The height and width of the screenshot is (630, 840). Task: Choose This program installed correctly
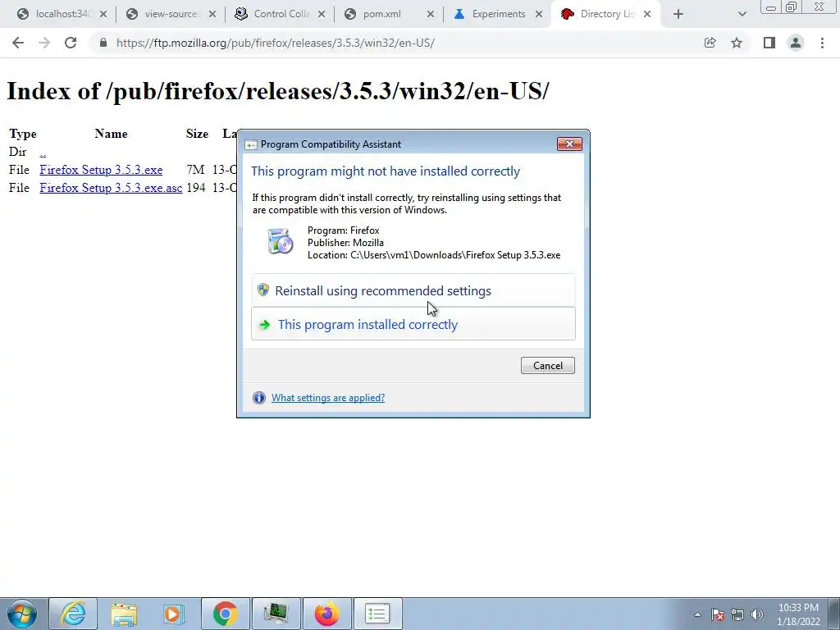point(413,324)
